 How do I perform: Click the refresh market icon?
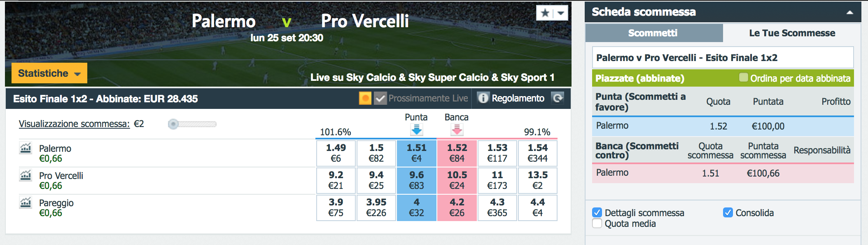(x=558, y=98)
